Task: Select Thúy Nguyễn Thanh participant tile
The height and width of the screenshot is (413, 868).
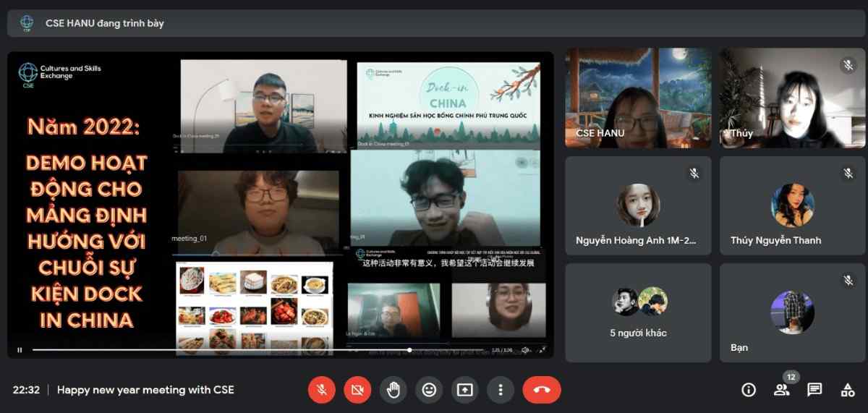Action: point(792,205)
